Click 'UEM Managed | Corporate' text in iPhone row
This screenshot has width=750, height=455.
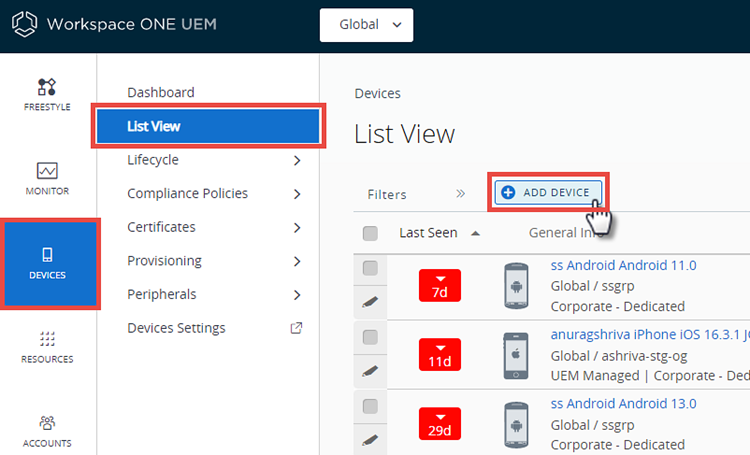coord(650,376)
